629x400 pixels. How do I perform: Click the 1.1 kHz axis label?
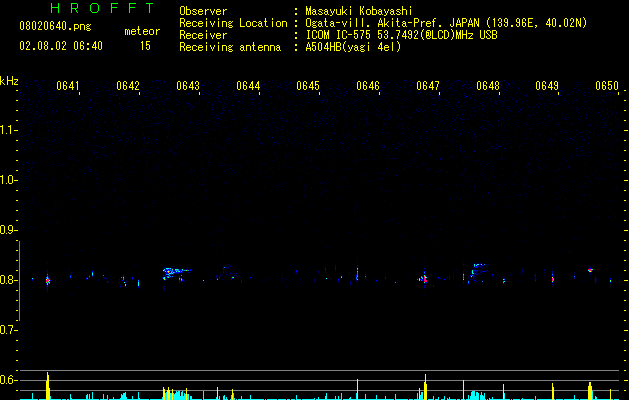pos(8,130)
